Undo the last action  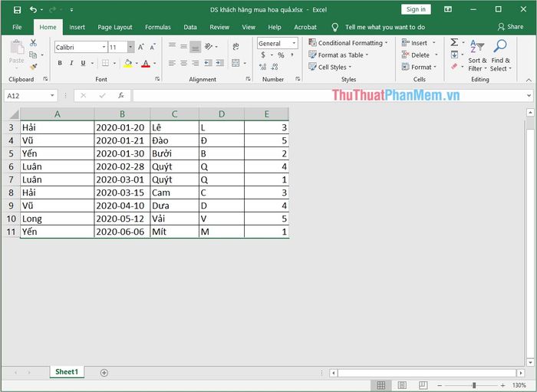click(x=33, y=9)
